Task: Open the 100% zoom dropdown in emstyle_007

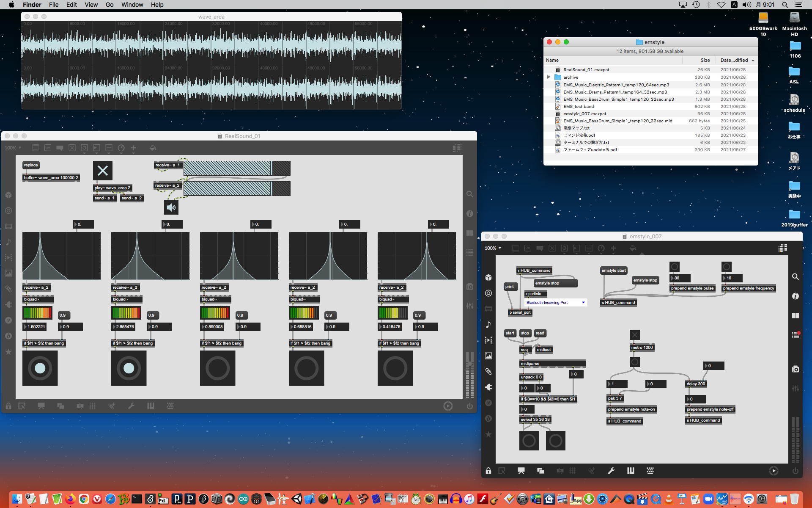Action: click(x=493, y=248)
